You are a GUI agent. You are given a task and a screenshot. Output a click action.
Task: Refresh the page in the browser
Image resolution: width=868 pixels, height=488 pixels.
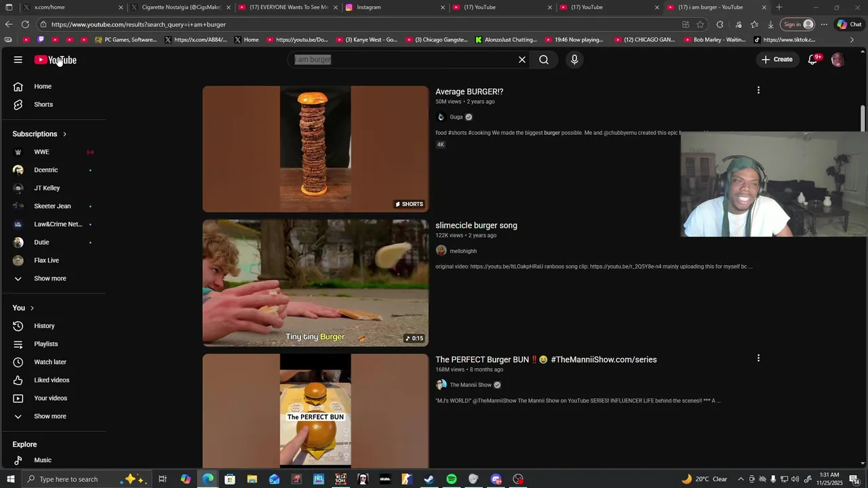[25, 24]
